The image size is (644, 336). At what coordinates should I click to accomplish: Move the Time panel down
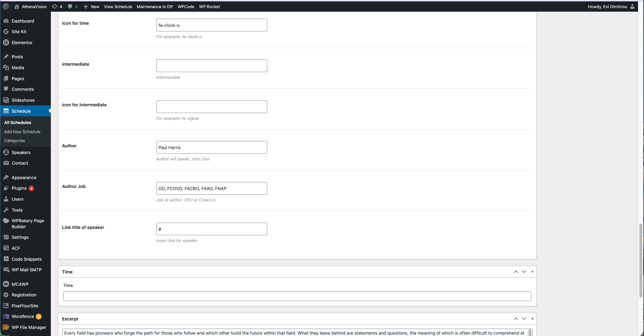524,272
